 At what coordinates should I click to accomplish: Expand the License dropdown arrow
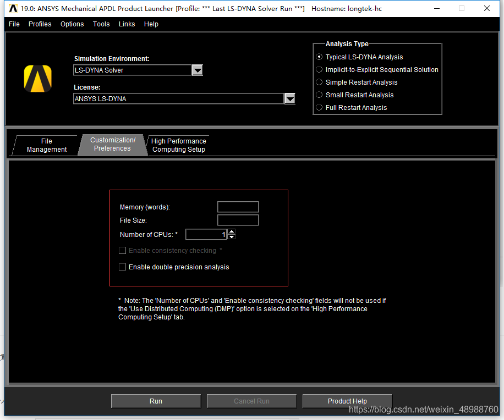tap(290, 98)
